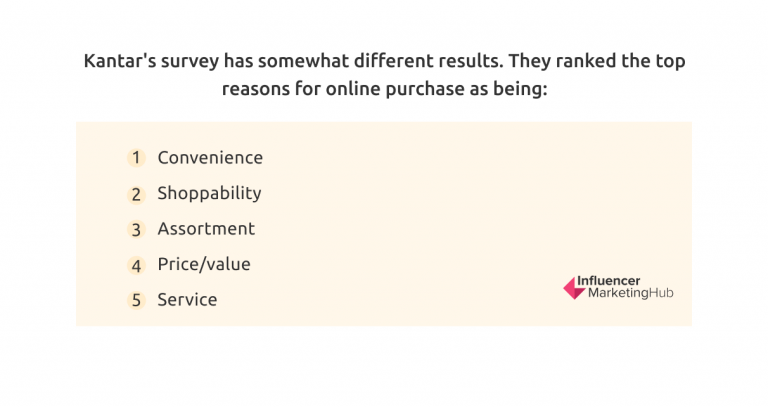
Task: Click the word survey in the heading
Action: click(x=190, y=62)
